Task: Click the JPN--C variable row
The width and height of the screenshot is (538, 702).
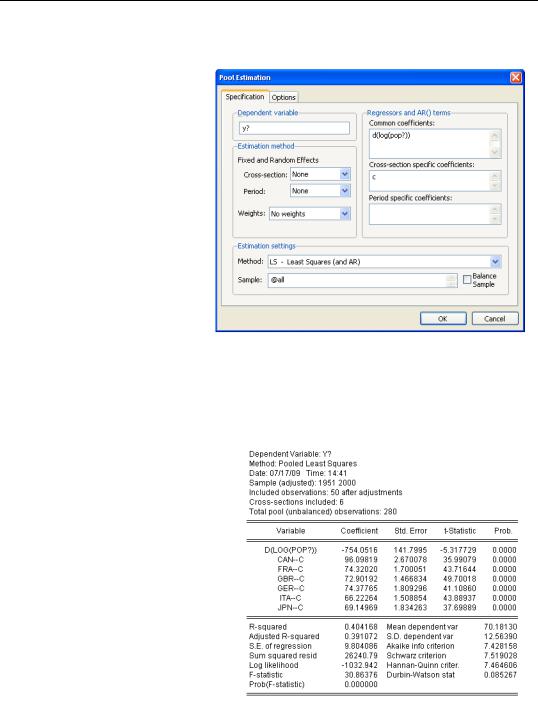Action: click(382, 608)
